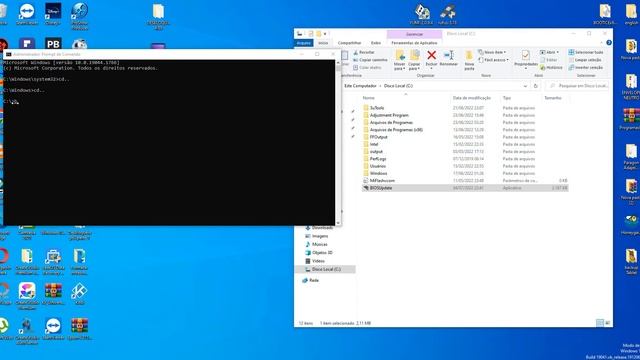The height and width of the screenshot is (360, 640).
Task: Click the Gerenciar contextual tab header
Action: 414,34
